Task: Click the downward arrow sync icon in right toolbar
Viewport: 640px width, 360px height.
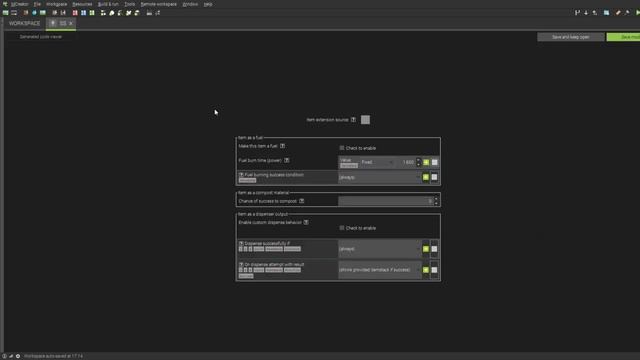Action: coord(586,13)
